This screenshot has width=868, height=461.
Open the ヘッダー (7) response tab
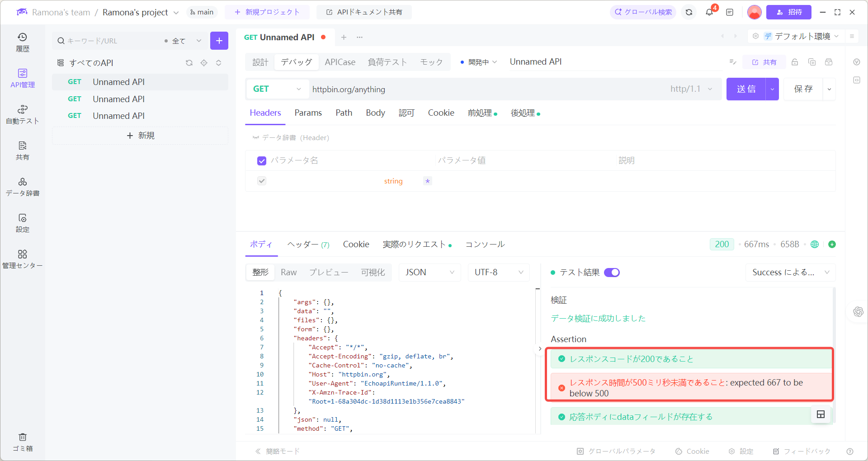308,244
